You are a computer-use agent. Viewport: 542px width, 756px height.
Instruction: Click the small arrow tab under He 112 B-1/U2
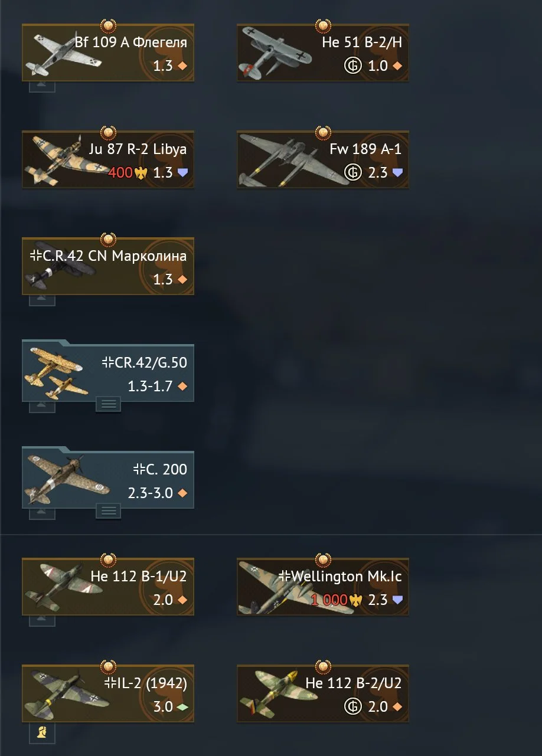click(42, 621)
